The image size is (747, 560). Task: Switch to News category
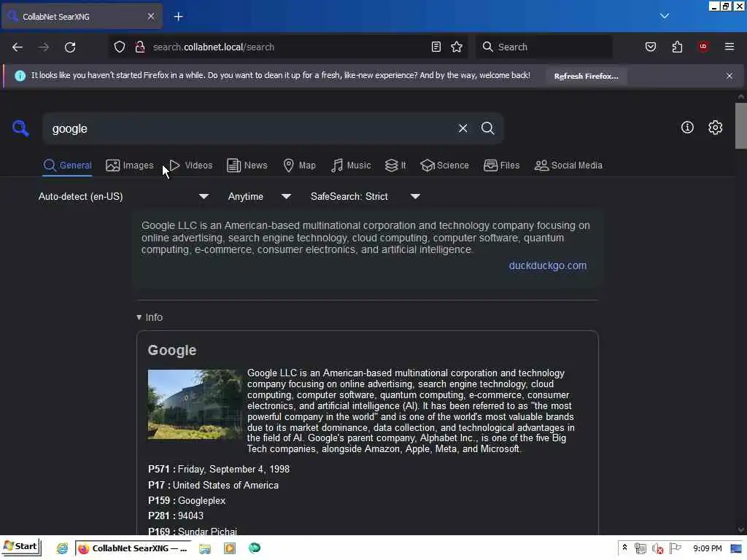pos(247,166)
